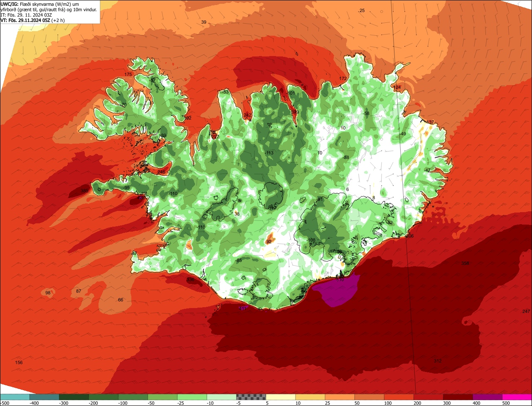The image size is (532, 406).
Task: Click the map value "358" over the southeast ocean
Action: [465, 263]
